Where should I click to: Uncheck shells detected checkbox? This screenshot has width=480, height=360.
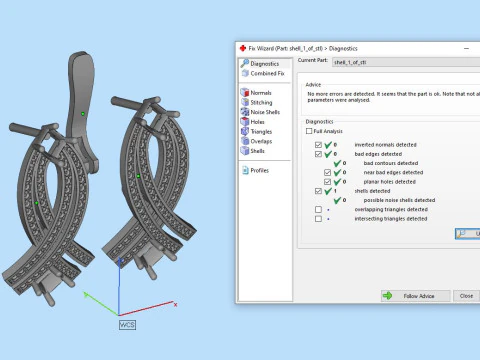point(318,191)
